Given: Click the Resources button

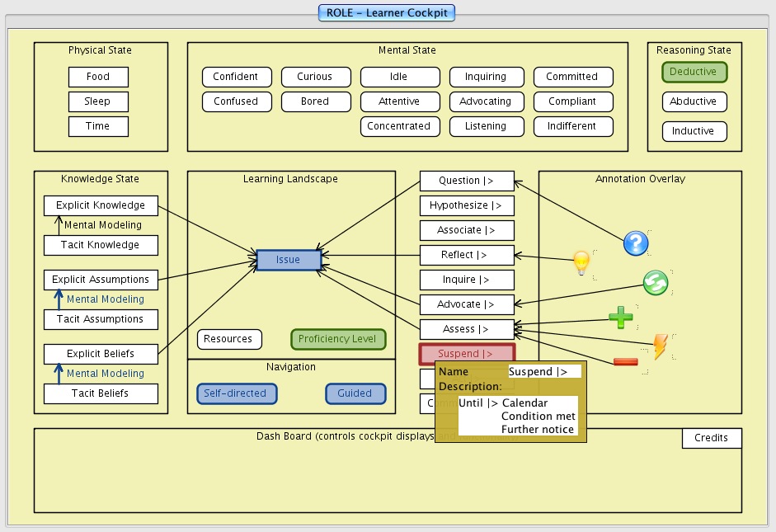Looking at the screenshot, I should (x=228, y=339).
